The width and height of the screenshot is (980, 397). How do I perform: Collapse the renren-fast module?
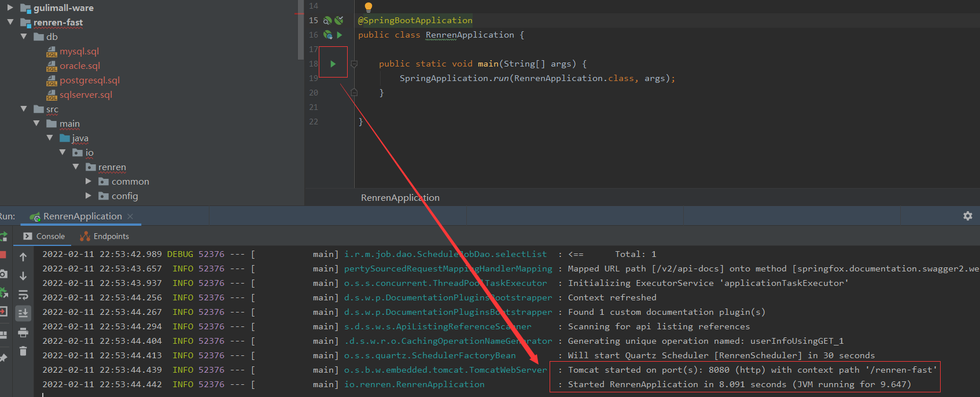coord(10,22)
